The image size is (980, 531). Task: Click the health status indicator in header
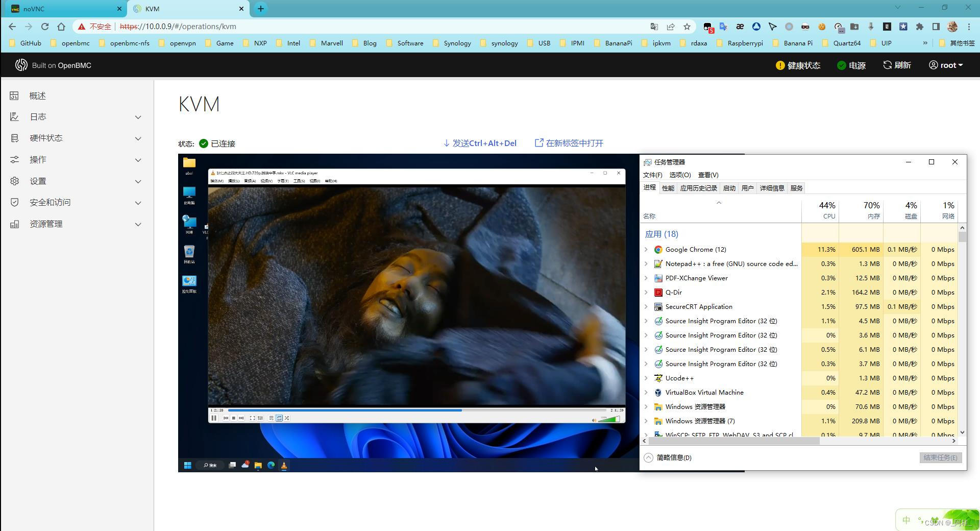click(798, 65)
